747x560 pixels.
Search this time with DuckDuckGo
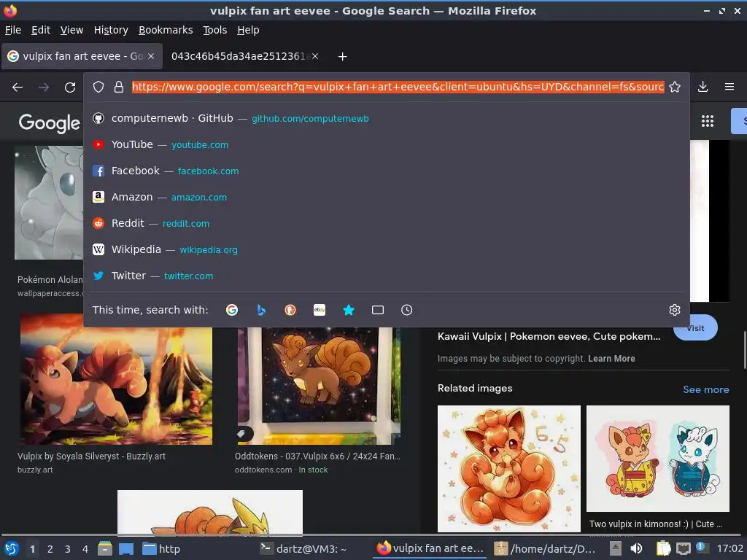click(x=290, y=310)
